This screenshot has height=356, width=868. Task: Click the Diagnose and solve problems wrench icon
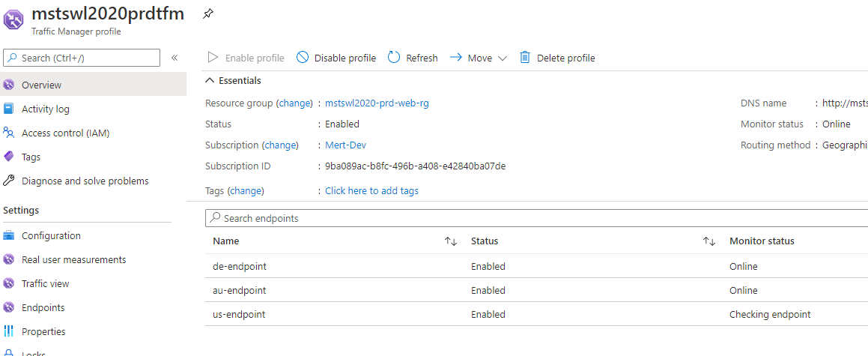[x=8, y=181]
